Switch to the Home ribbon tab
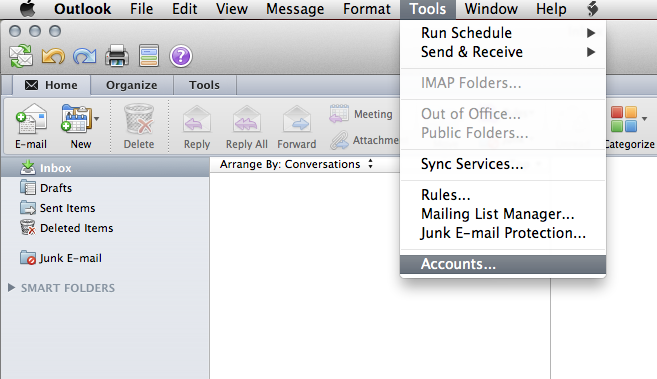 click(52, 85)
